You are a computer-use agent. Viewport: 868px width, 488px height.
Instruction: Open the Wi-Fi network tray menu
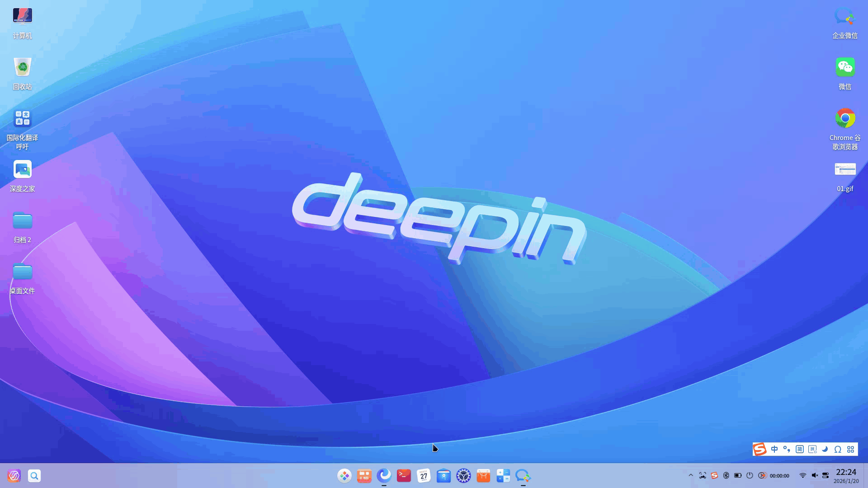tap(803, 475)
